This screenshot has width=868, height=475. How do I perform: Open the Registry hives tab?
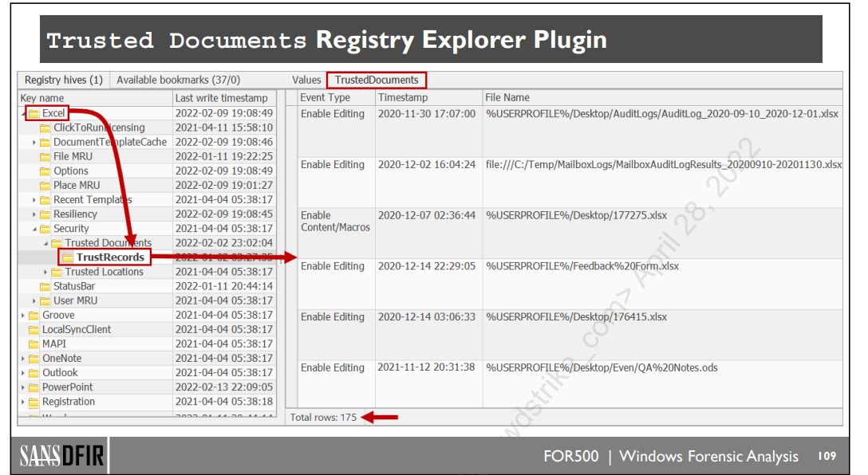coord(63,80)
